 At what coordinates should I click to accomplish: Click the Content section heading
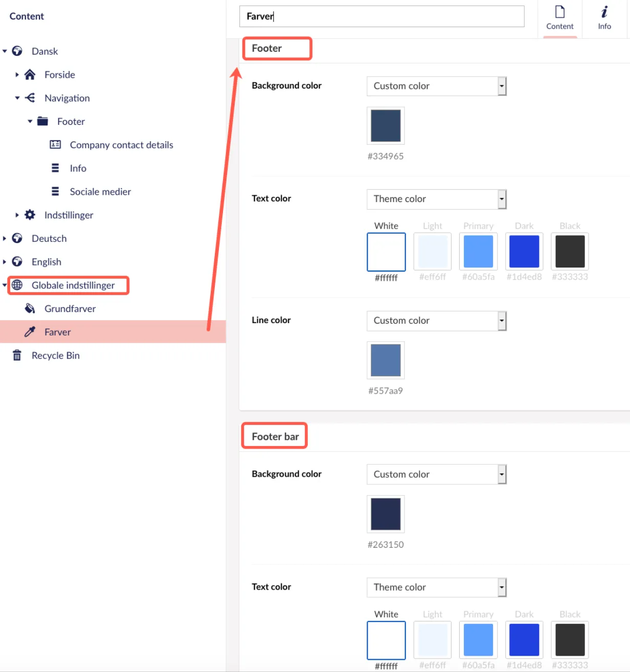(27, 16)
